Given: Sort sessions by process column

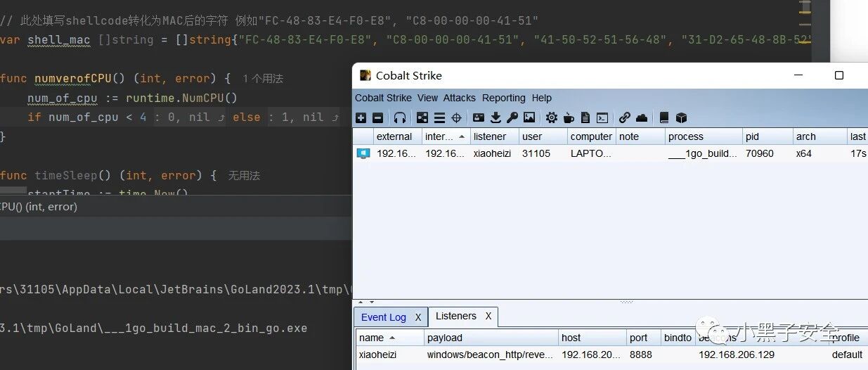Looking at the screenshot, I should (704, 136).
